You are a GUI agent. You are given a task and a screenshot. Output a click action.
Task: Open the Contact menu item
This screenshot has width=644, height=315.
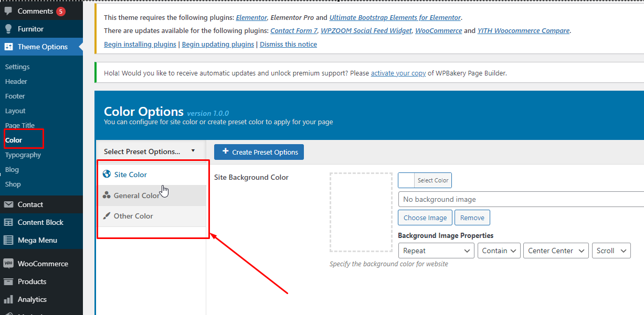coord(41,204)
